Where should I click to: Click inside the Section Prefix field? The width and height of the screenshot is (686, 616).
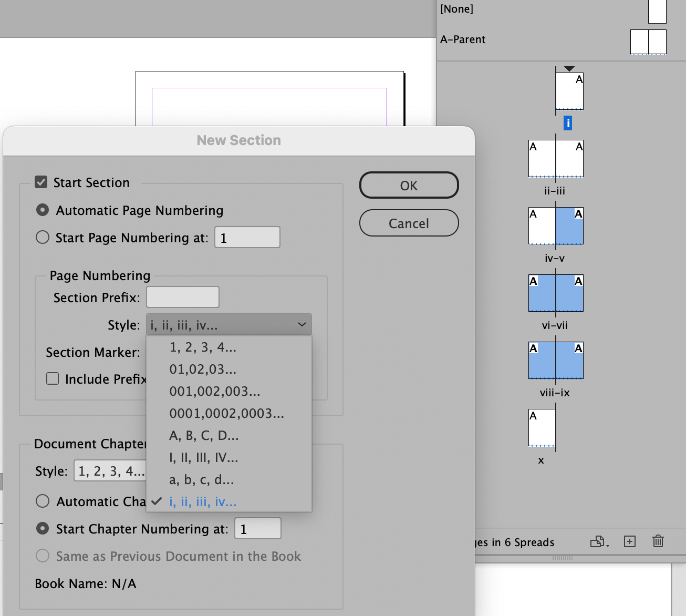tap(182, 297)
